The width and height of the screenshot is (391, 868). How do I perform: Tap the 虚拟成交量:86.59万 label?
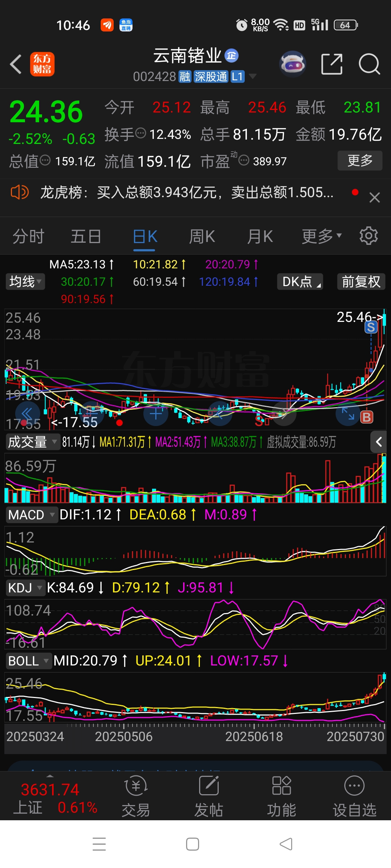pyautogui.click(x=302, y=442)
